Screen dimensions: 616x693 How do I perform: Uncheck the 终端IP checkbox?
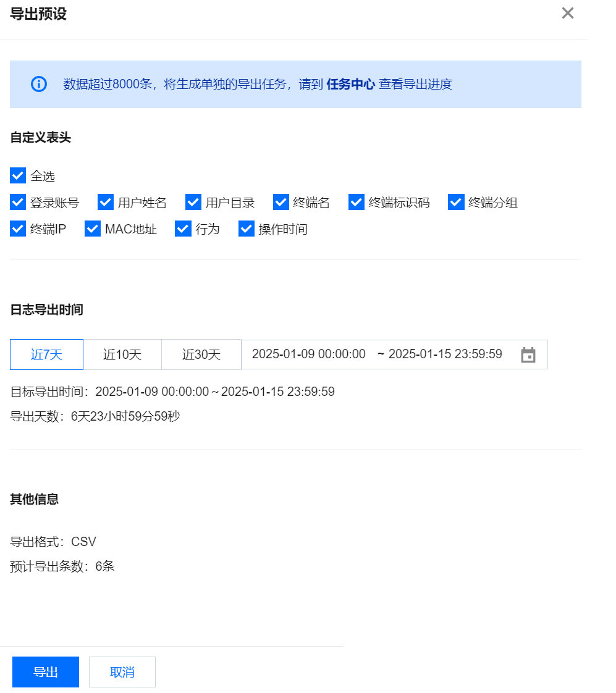pyautogui.click(x=18, y=229)
